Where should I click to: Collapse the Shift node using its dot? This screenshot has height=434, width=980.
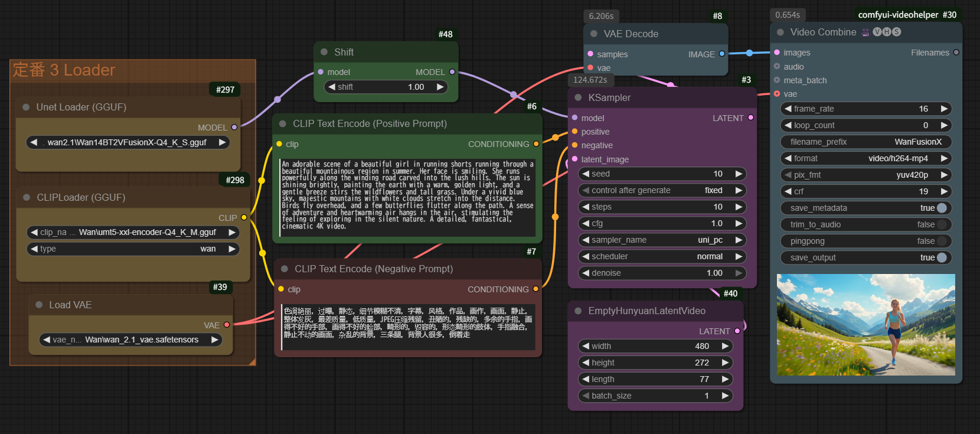(324, 52)
